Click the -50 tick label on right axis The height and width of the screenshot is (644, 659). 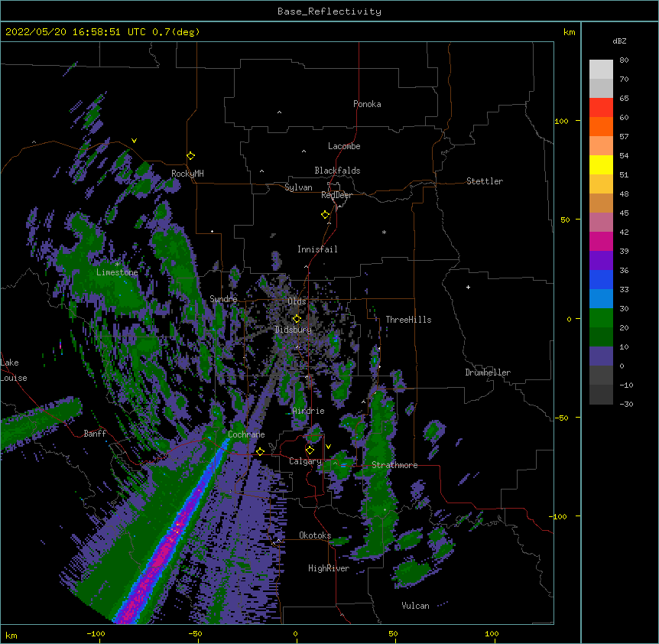561,418
